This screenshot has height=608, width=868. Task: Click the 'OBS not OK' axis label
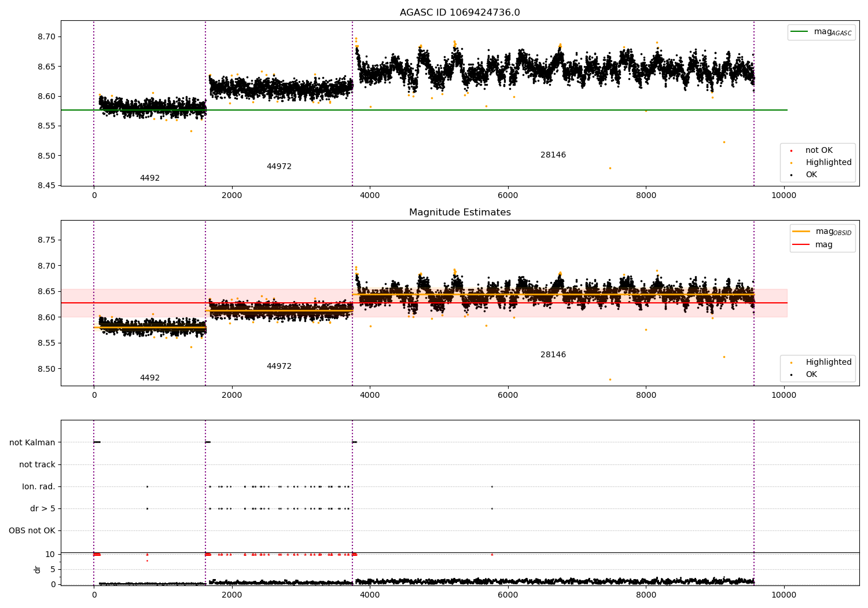point(32,530)
